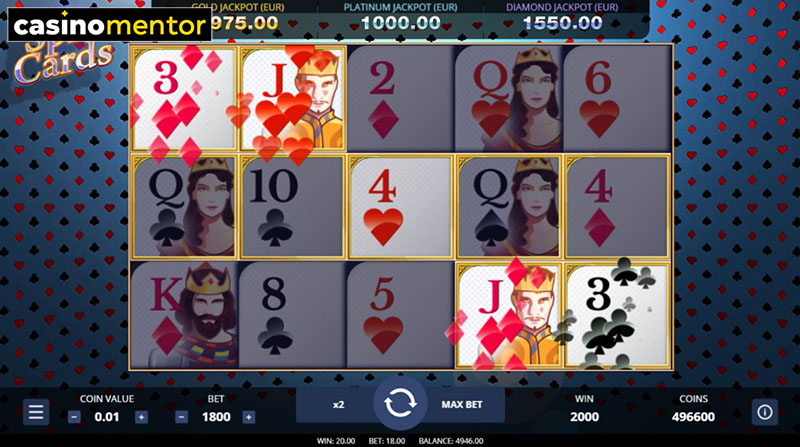Click the Diamond Jackpot amount
Image resolution: width=800 pixels, height=447 pixels.
click(563, 23)
